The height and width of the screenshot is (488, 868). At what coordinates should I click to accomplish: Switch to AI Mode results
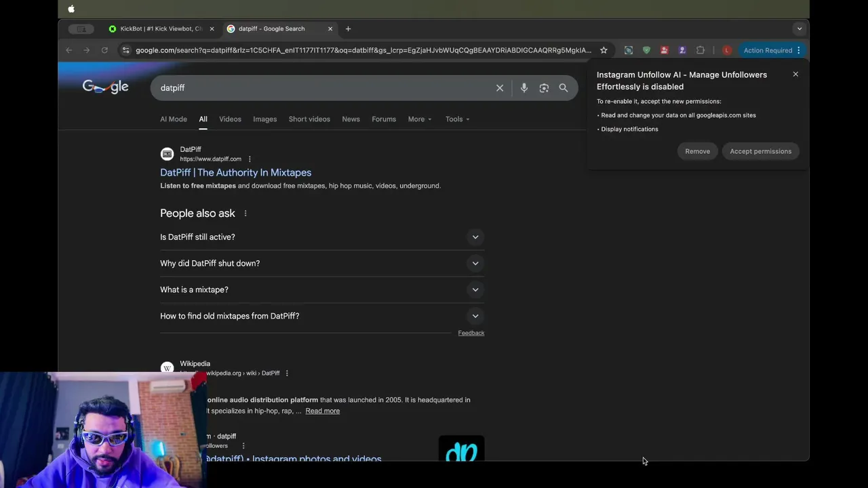coord(174,119)
